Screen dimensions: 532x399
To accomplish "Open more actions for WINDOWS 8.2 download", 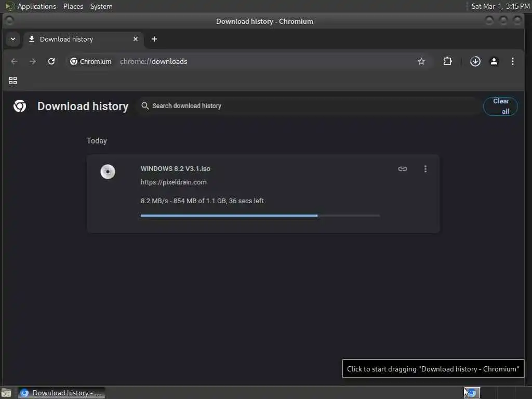I will pyautogui.click(x=425, y=169).
